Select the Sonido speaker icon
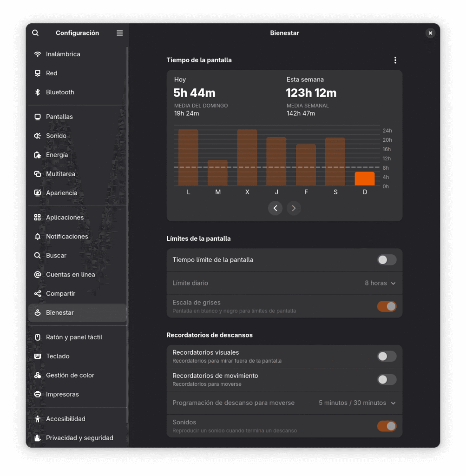The height and width of the screenshot is (476, 466). (x=38, y=136)
